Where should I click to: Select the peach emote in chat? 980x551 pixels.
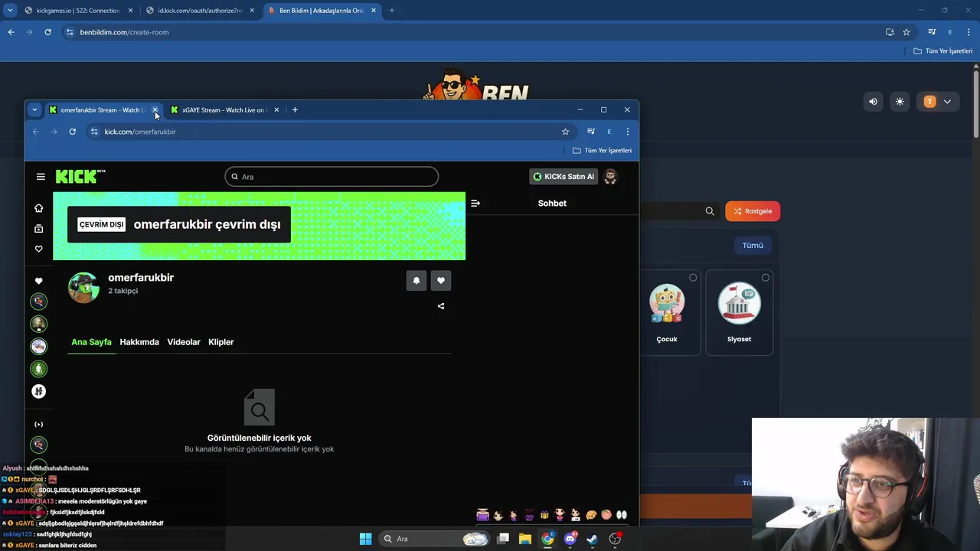[x=606, y=515]
